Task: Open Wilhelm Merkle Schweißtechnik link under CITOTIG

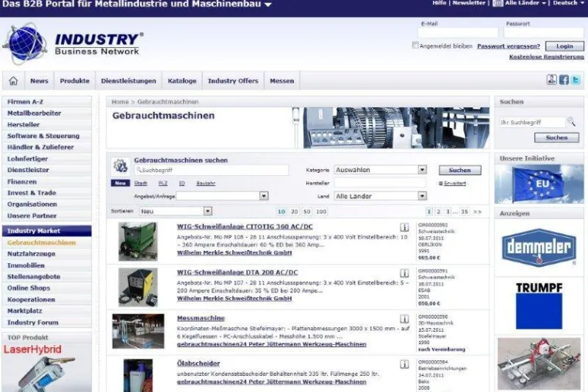Action: 235,253
